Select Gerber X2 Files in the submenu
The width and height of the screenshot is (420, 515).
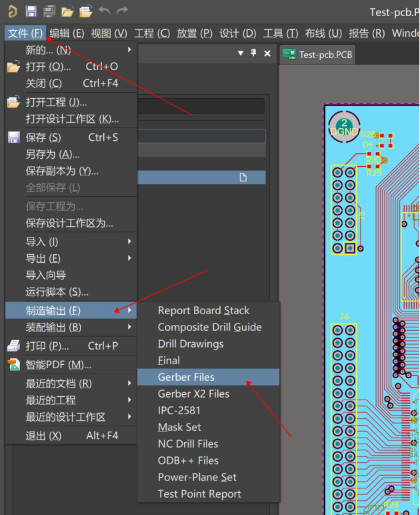[209, 394]
